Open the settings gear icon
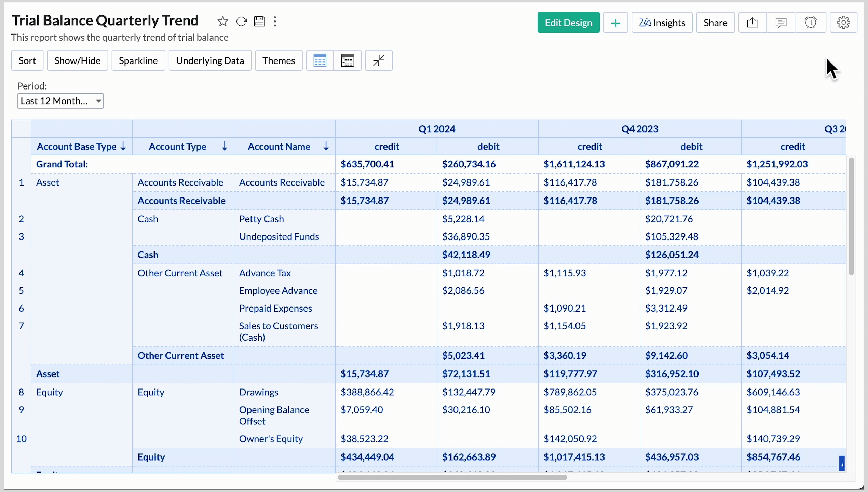Image resolution: width=868 pixels, height=492 pixels. point(843,23)
